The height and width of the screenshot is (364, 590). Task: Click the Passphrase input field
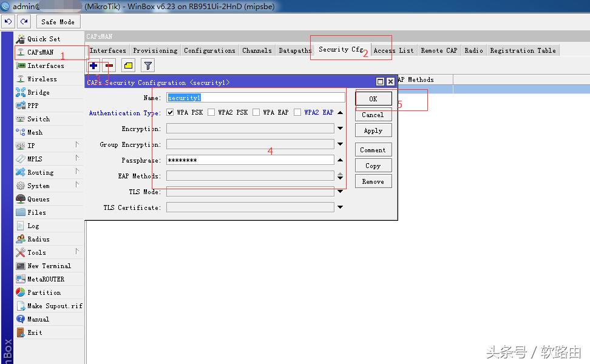[249, 160]
